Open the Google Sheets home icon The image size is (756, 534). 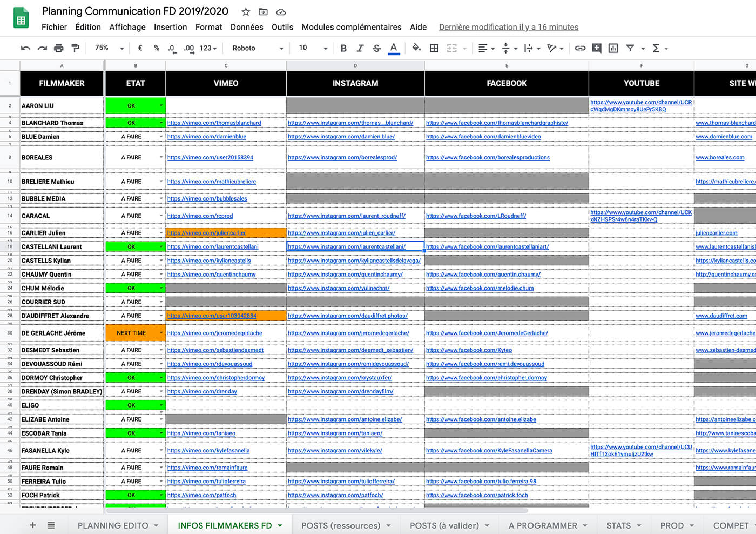coord(21,18)
